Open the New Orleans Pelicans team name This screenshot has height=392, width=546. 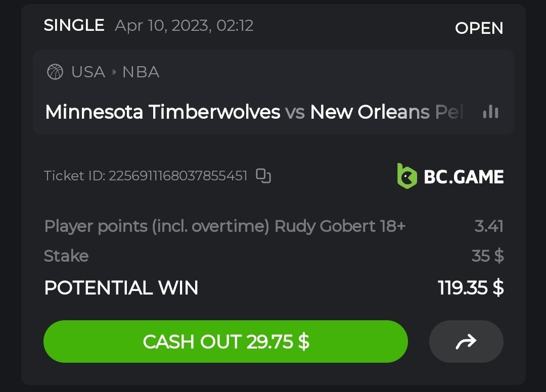click(387, 112)
